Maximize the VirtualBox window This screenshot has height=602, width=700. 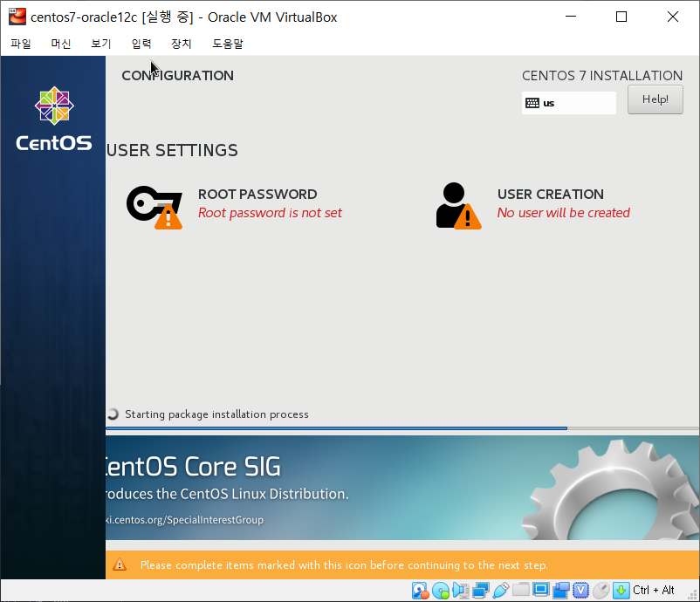tap(621, 17)
